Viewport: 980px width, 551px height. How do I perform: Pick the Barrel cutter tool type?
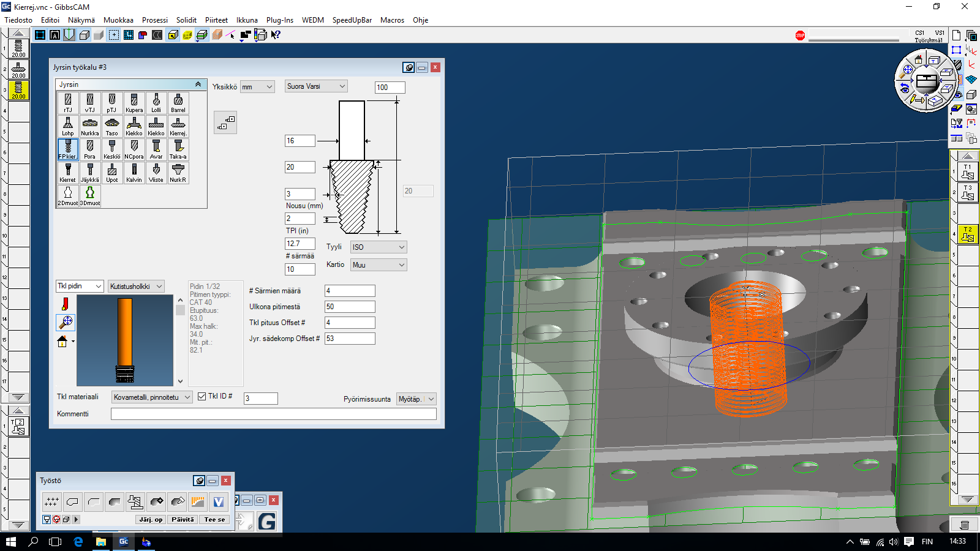click(x=178, y=103)
